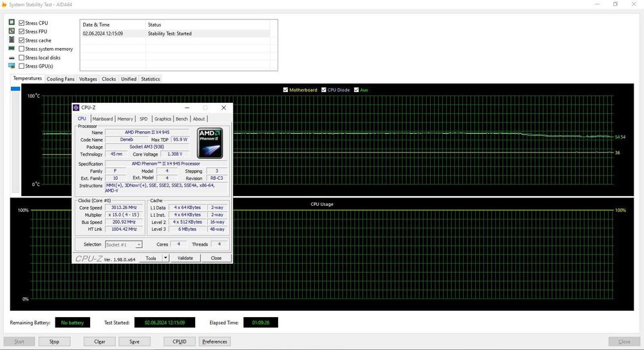Click the Name field AMD Phenom II X4 945
The height and width of the screenshot is (350, 644).
click(147, 132)
